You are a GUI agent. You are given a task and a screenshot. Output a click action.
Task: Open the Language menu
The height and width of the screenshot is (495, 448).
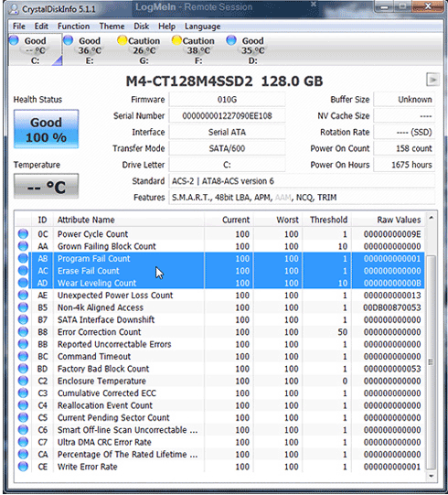tap(202, 27)
